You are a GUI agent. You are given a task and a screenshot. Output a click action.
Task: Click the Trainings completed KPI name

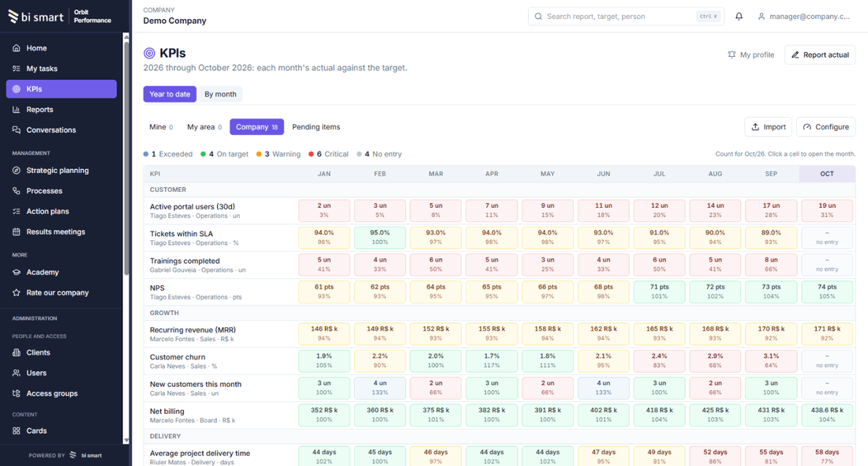[185, 261]
